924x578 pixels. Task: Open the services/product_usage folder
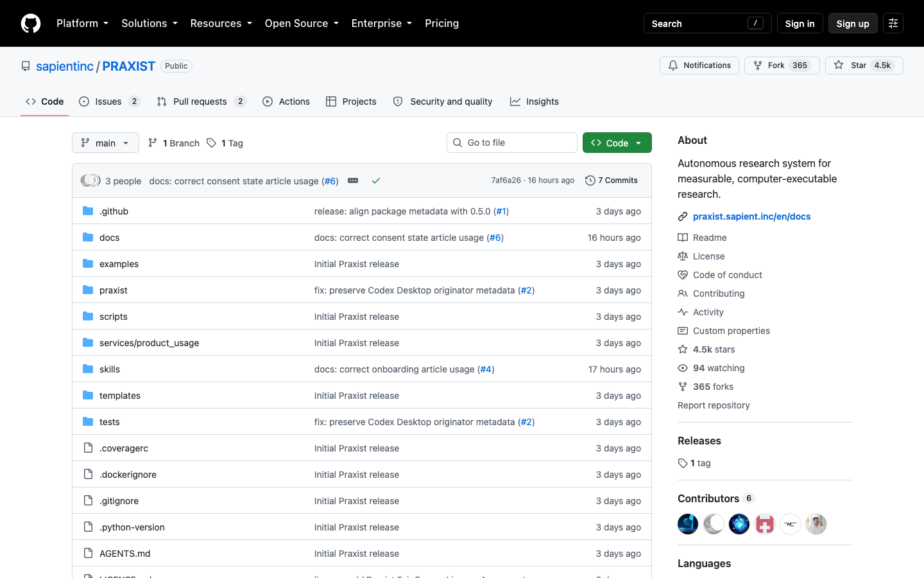tap(149, 343)
